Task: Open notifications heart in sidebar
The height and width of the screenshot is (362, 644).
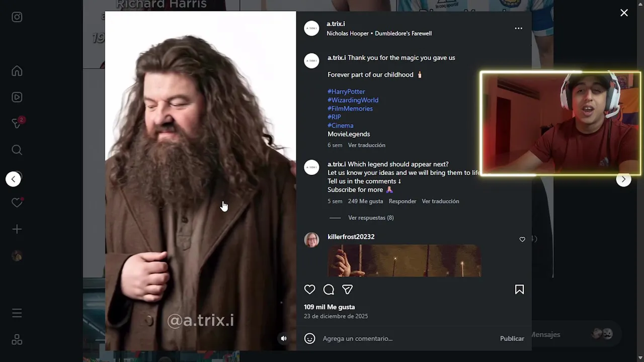Action: coord(17,203)
